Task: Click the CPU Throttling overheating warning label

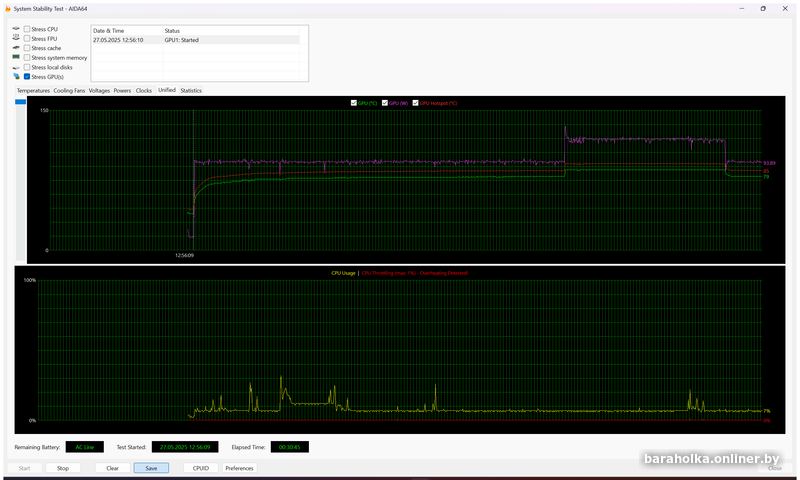Action: pyautogui.click(x=414, y=273)
